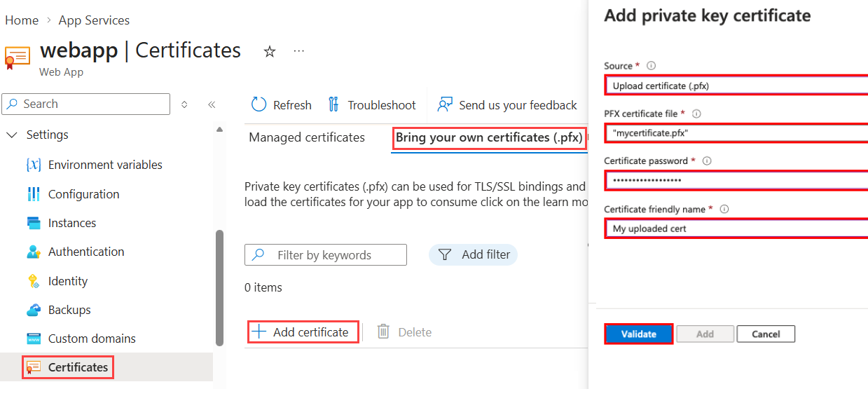Click the Validate button
The width and height of the screenshot is (868, 396).
639,334
